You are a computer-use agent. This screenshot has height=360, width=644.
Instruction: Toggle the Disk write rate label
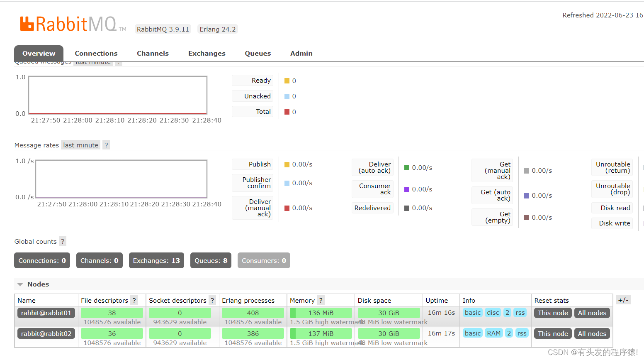612,223
